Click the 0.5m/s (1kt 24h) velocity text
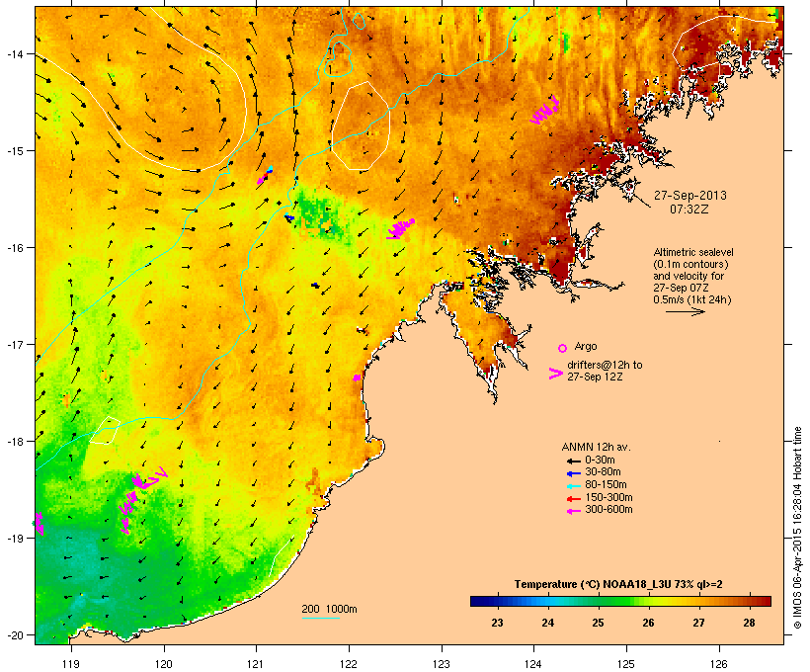 692,299
